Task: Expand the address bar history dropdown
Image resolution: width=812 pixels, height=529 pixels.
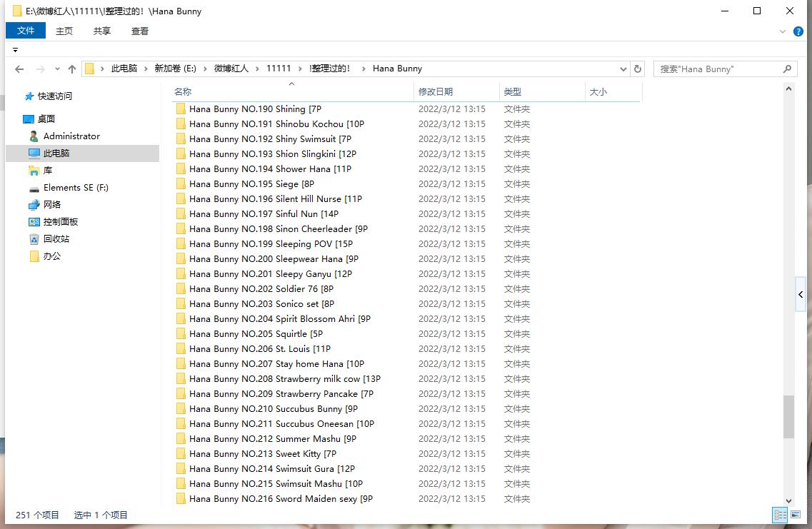Action: point(623,69)
